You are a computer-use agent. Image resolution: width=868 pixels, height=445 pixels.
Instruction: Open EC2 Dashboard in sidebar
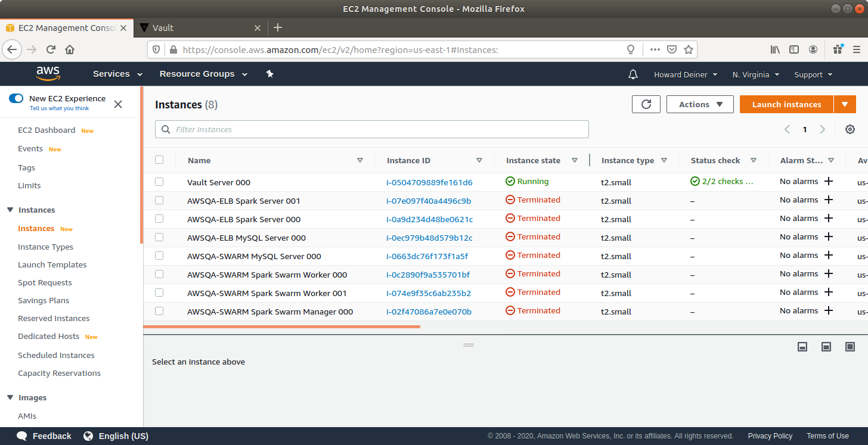[x=46, y=130]
